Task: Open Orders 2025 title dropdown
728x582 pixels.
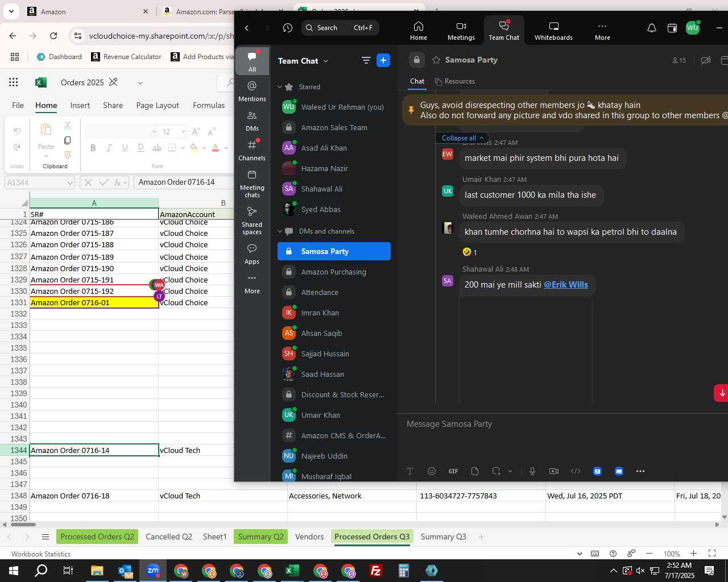Action: 140,83
